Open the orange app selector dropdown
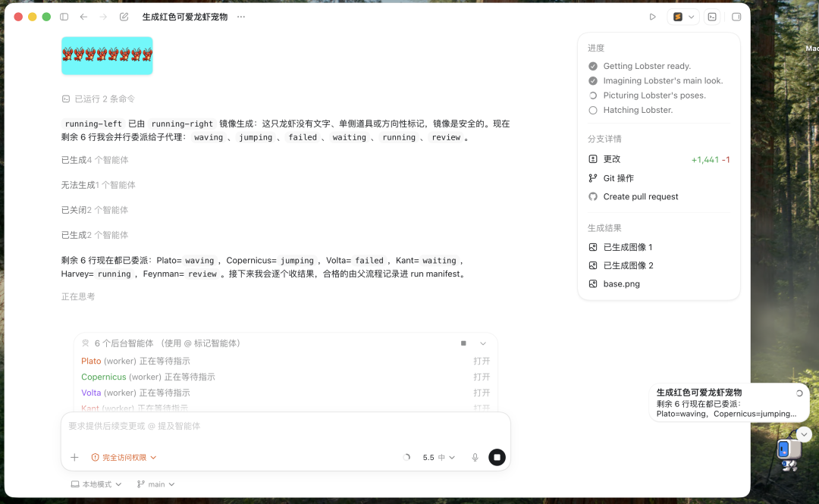This screenshot has height=504, width=819. [x=683, y=17]
